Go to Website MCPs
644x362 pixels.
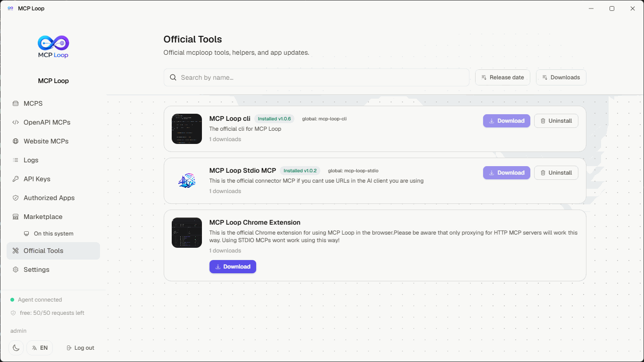(53, 141)
